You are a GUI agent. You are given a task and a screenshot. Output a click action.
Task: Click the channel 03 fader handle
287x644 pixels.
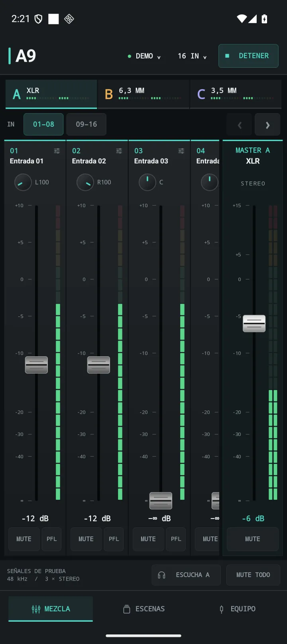(x=161, y=501)
